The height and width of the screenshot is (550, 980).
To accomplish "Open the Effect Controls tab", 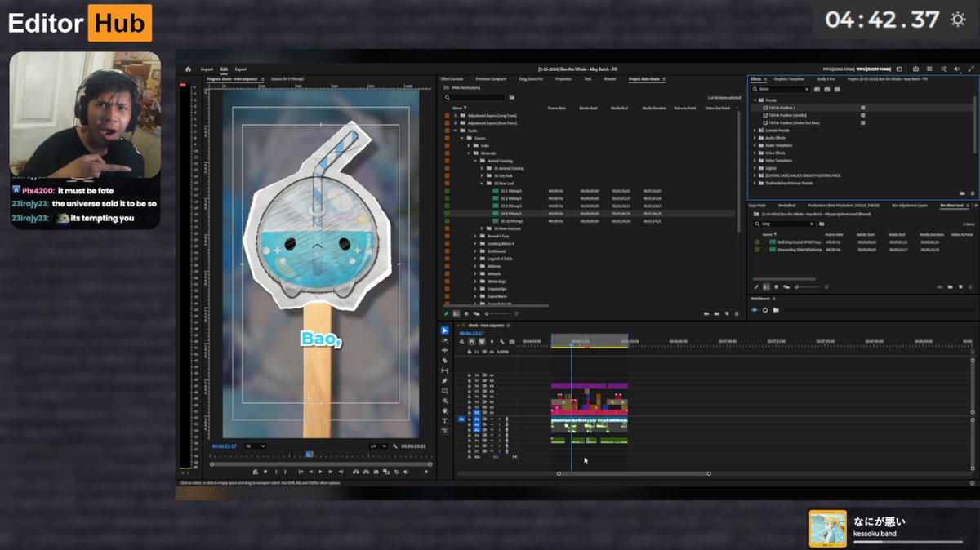I will [x=452, y=79].
